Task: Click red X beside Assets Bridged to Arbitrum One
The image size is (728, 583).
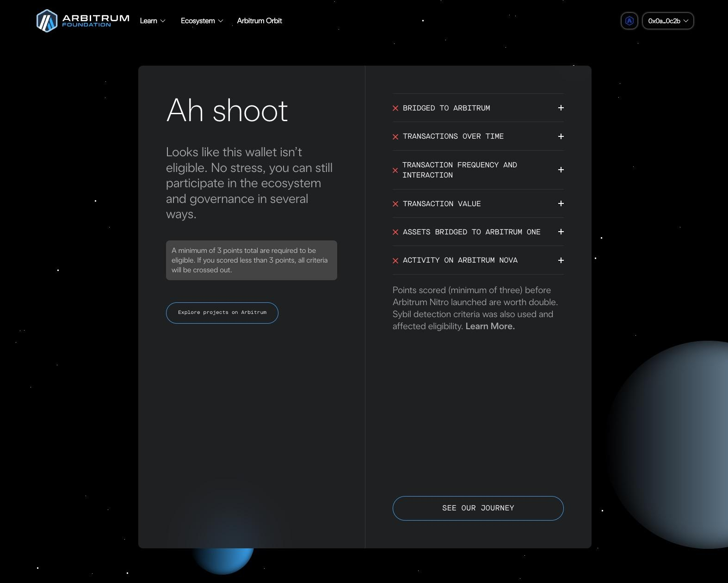Action: coord(395,232)
